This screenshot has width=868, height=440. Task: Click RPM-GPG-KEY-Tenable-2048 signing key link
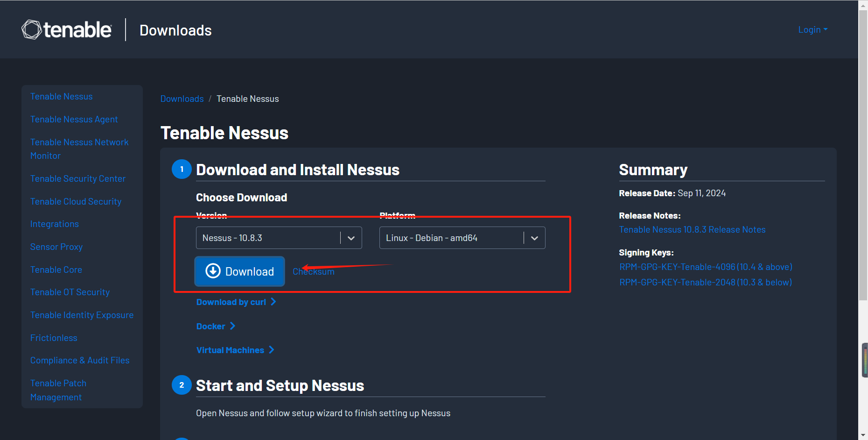click(x=706, y=282)
